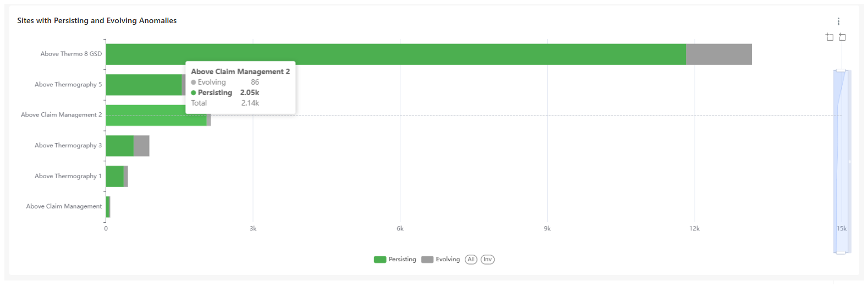Open the three-dot chart options menu
Screen dimensions: 868x286
click(x=838, y=21)
